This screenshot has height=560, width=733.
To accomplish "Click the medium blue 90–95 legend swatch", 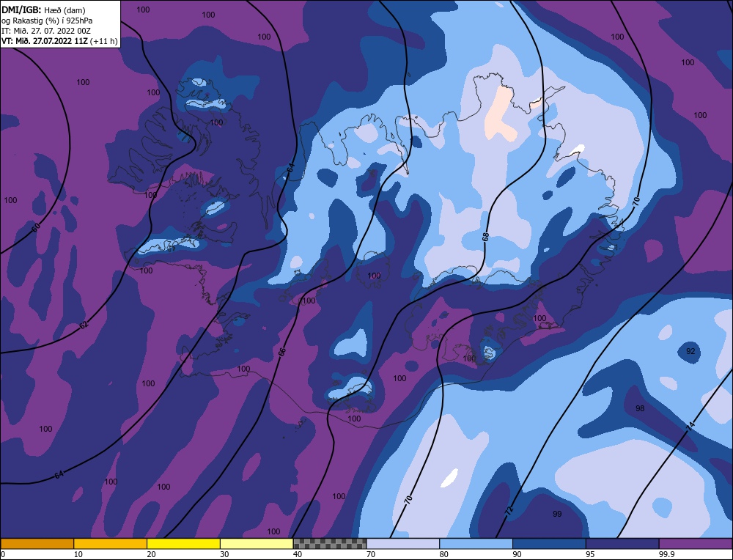I will click(549, 544).
